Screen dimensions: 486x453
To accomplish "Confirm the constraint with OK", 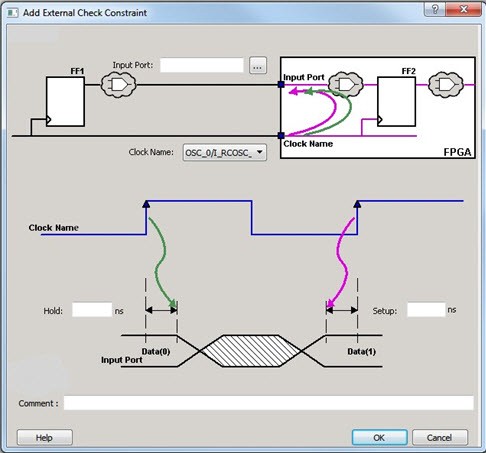I will [x=379, y=437].
